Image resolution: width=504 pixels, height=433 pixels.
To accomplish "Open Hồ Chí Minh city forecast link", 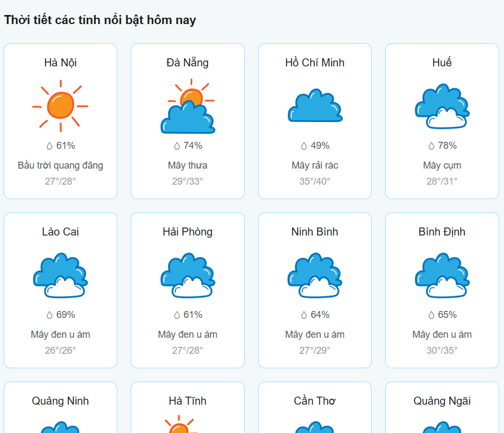I will (x=315, y=63).
